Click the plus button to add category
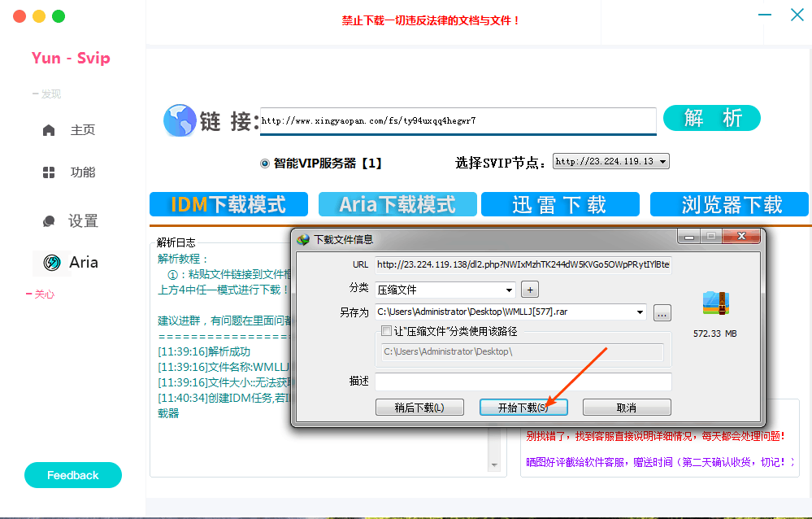 pos(530,290)
